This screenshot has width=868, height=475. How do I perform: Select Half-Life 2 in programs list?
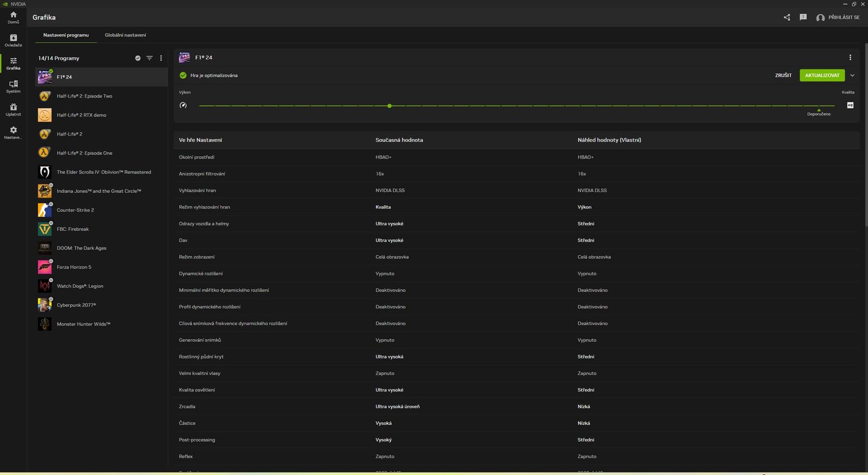[102, 134]
